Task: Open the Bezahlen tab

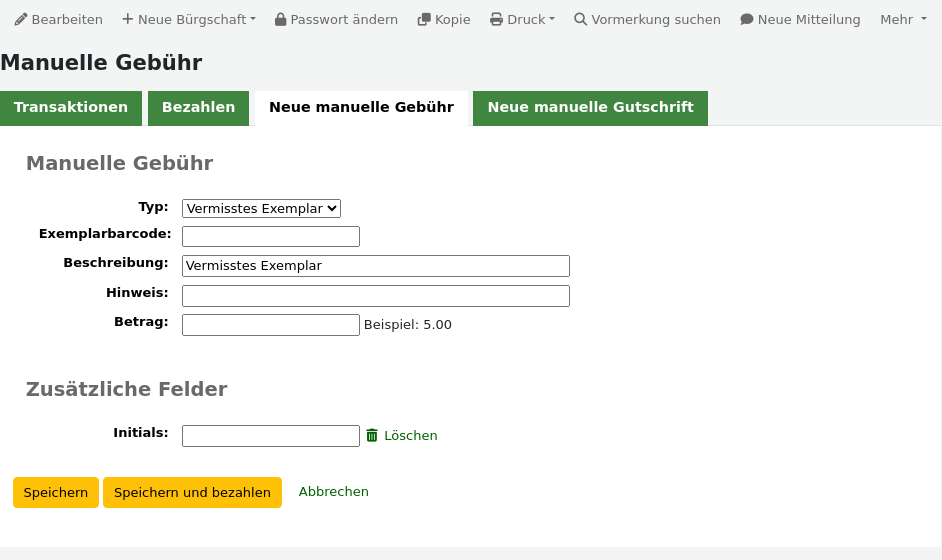Action: coord(198,108)
